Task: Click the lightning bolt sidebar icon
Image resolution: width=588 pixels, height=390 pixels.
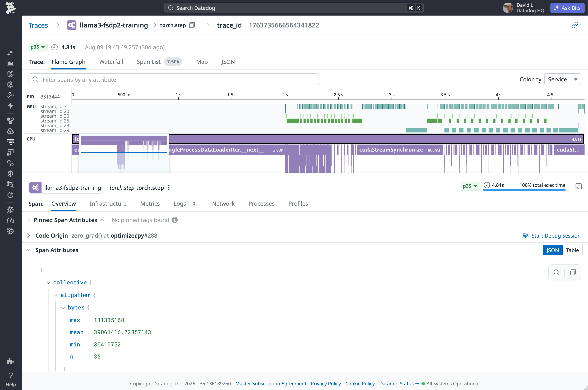Action: pyautogui.click(x=10, y=106)
